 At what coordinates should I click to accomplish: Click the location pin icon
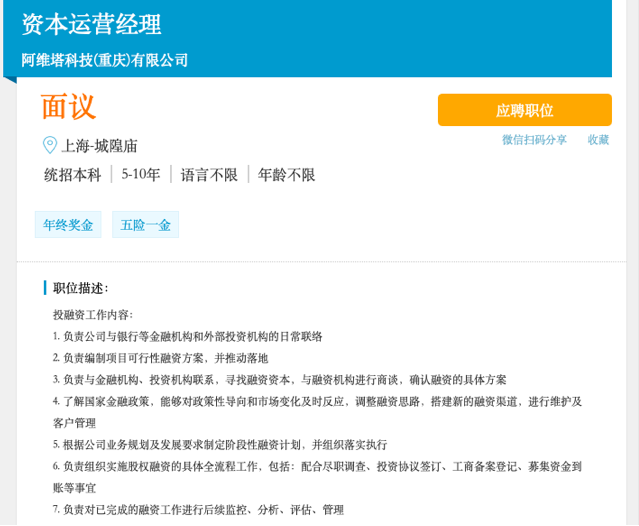point(50,145)
